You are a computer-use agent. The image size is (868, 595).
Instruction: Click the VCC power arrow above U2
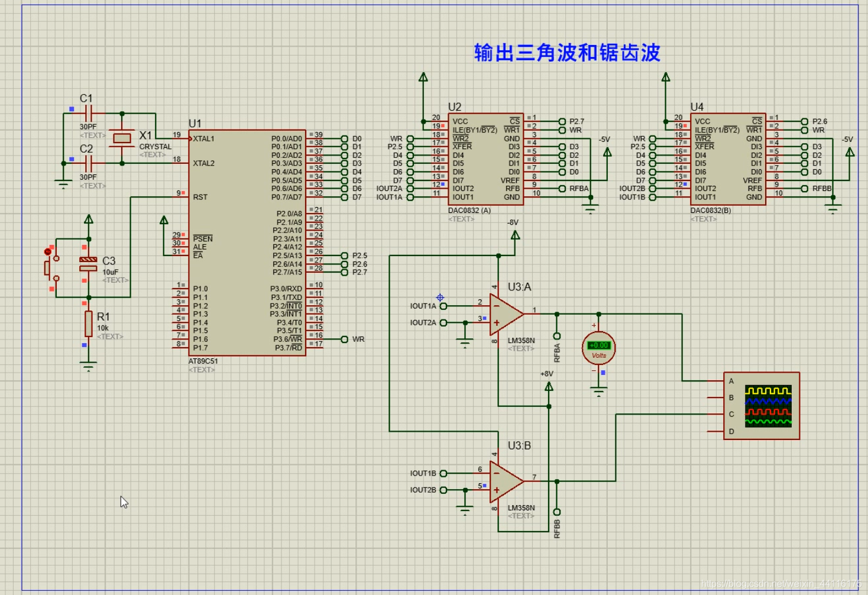pos(423,77)
